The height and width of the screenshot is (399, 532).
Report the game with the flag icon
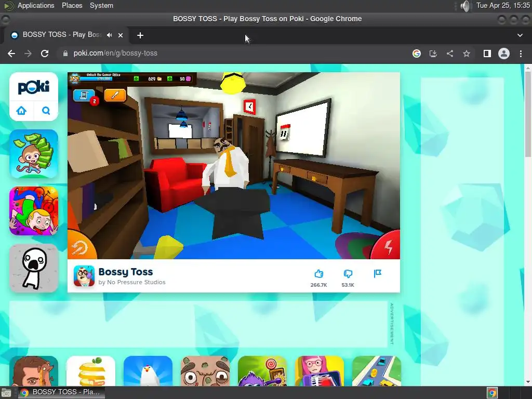pos(377,273)
